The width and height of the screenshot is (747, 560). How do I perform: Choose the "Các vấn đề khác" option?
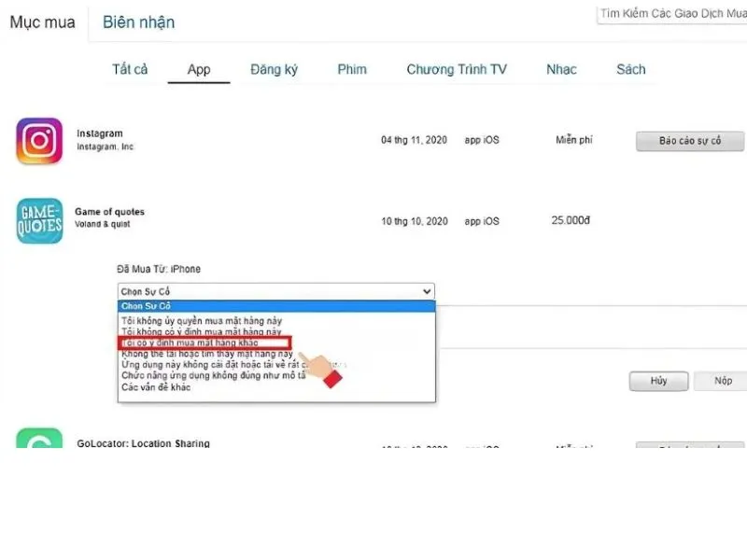pyautogui.click(x=156, y=387)
